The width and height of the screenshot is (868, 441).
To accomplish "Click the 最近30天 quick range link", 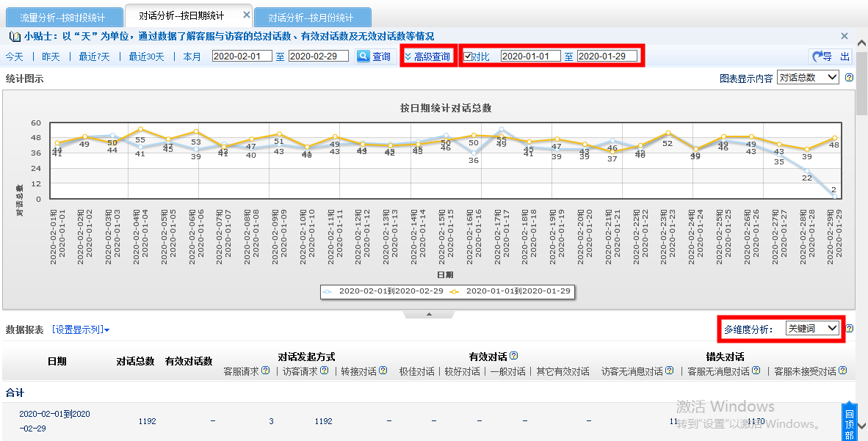I will click(x=147, y=57).
